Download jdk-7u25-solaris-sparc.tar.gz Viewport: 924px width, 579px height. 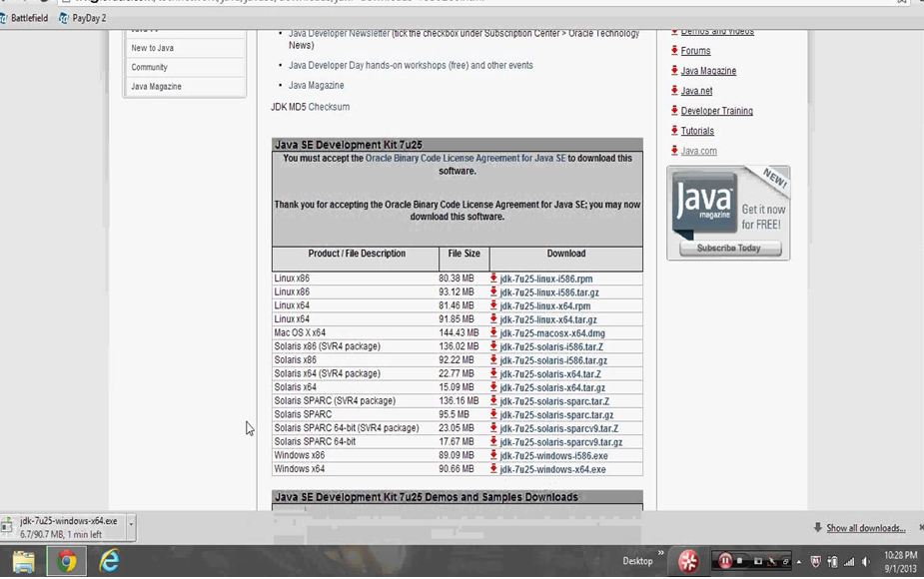[556, 414]
